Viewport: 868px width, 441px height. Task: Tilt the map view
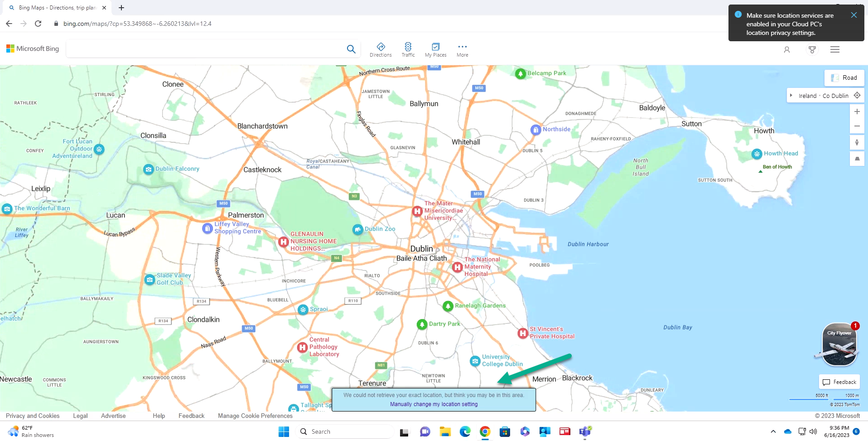[x=857, y=159]
